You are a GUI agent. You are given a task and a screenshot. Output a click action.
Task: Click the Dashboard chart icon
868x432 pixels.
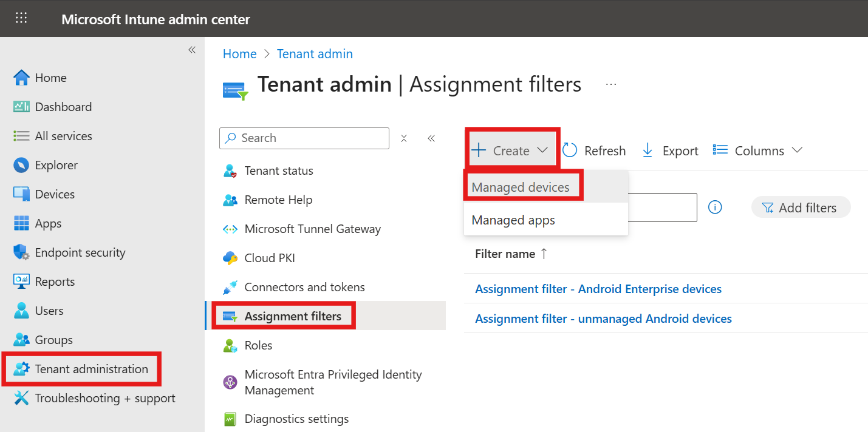click(x=21, y=107)
